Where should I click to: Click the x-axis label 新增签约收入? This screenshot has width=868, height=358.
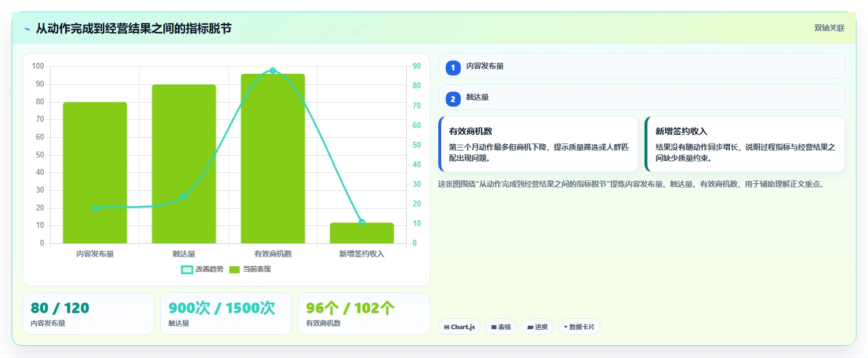pos(362,254)
